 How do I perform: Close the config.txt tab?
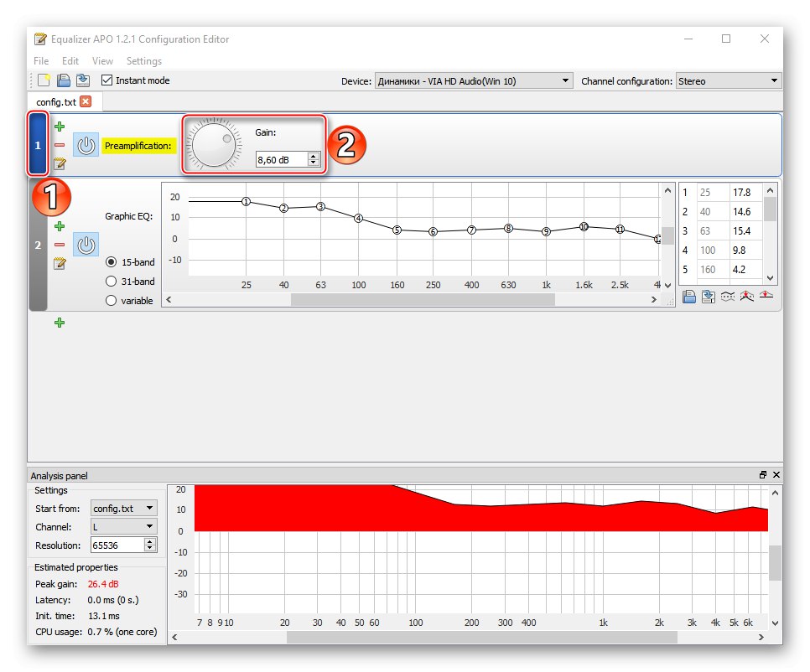(x=86, y=101)
